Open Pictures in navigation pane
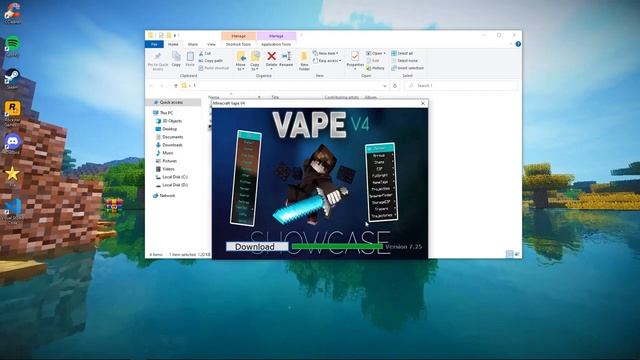This screenshot has height=360, width=640. coord(169,161)
